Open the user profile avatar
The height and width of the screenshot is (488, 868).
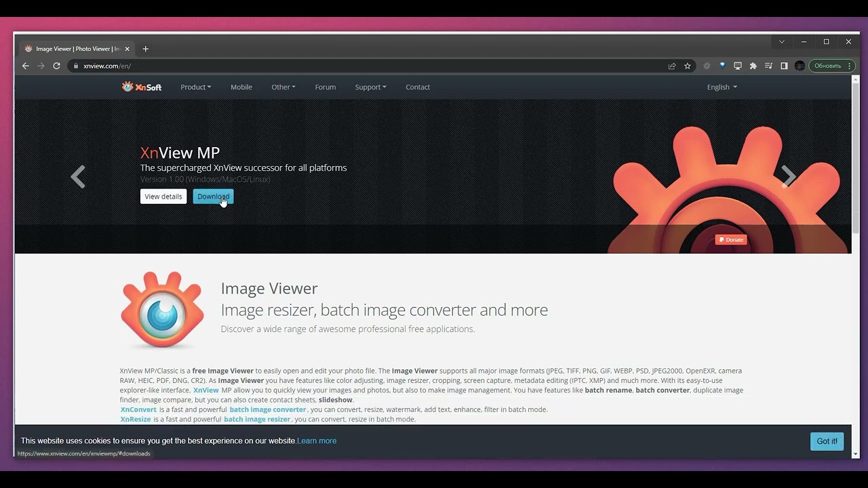pos(800,66)
